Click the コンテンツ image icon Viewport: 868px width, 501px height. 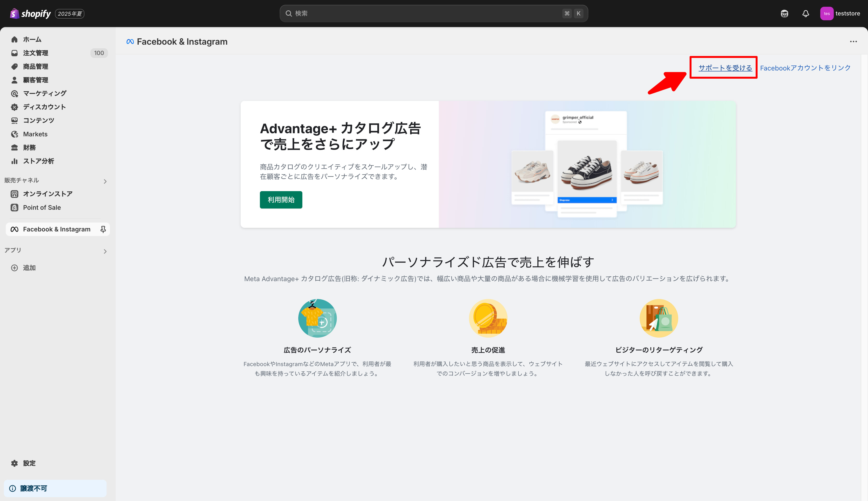click(x=14, y=120)
